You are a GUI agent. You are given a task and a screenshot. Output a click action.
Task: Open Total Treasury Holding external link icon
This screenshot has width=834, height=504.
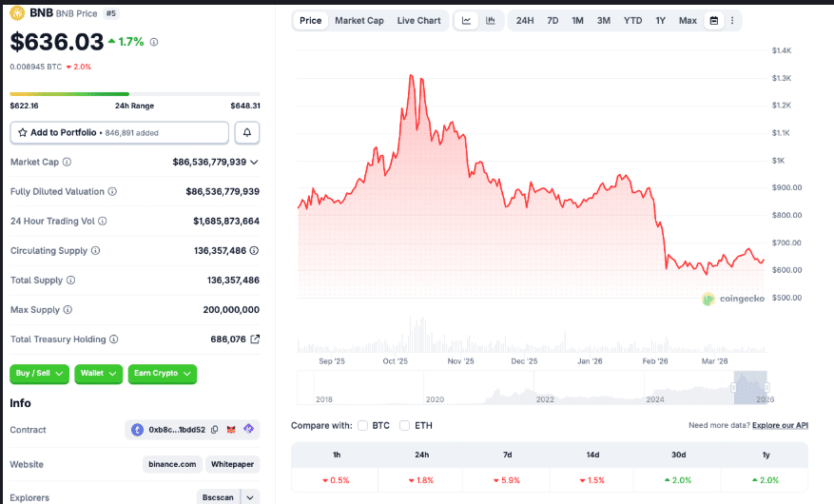[x=255, y=339]
